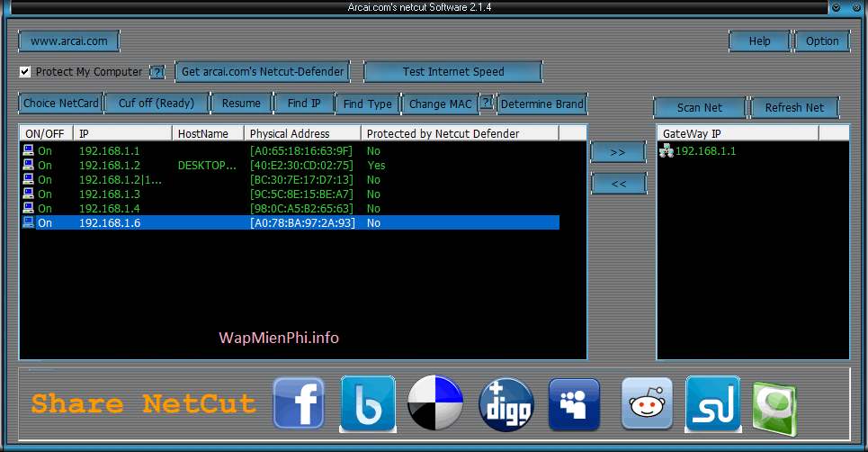This screenshot has width=868, height=452.
Task: Click Get arcai.com's Netcut-Defender button
Action: tap(263, 71)
